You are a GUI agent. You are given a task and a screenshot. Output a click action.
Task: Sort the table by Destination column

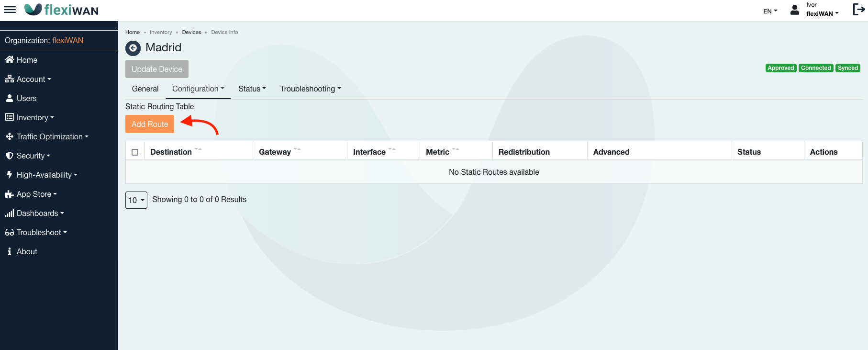[171, 152]
